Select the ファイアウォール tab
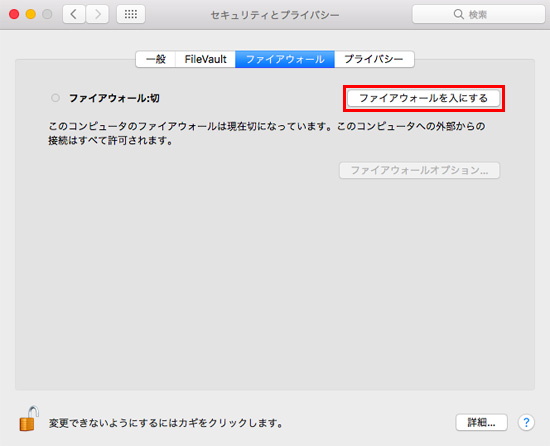 coord(285,59)
